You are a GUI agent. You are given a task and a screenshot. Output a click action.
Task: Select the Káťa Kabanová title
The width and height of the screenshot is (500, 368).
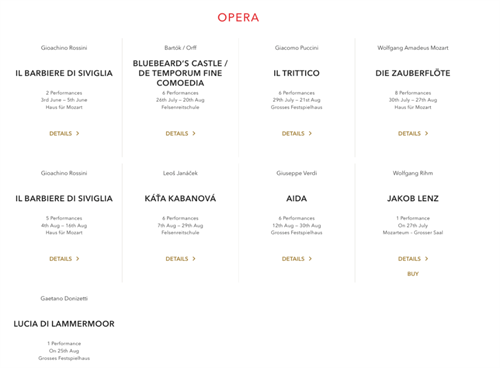pyautogui.click(x=180, y=198)
